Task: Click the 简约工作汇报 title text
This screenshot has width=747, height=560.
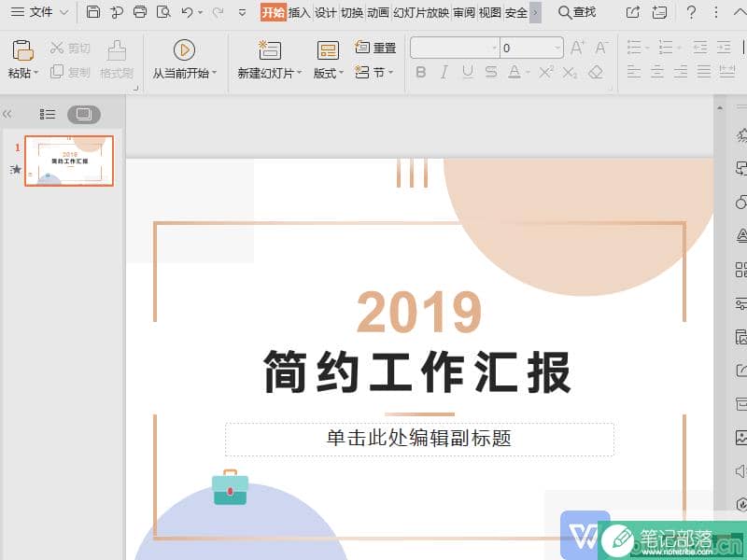Action: [x=417, y=372]
